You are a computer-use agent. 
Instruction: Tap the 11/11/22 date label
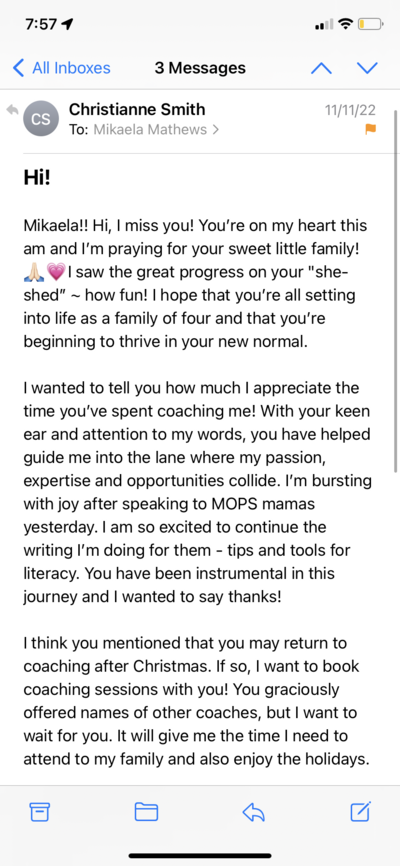point(350,110)
